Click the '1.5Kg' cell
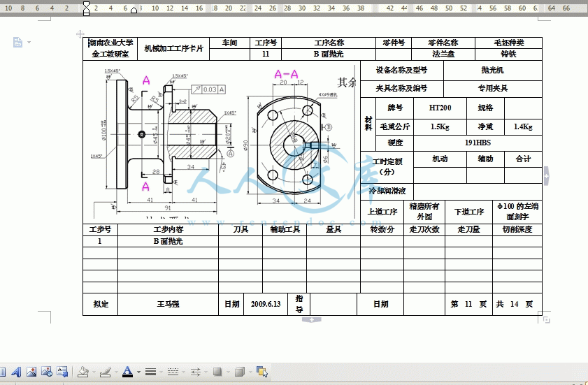Screen dimensions: 588x385 (440, 127)
